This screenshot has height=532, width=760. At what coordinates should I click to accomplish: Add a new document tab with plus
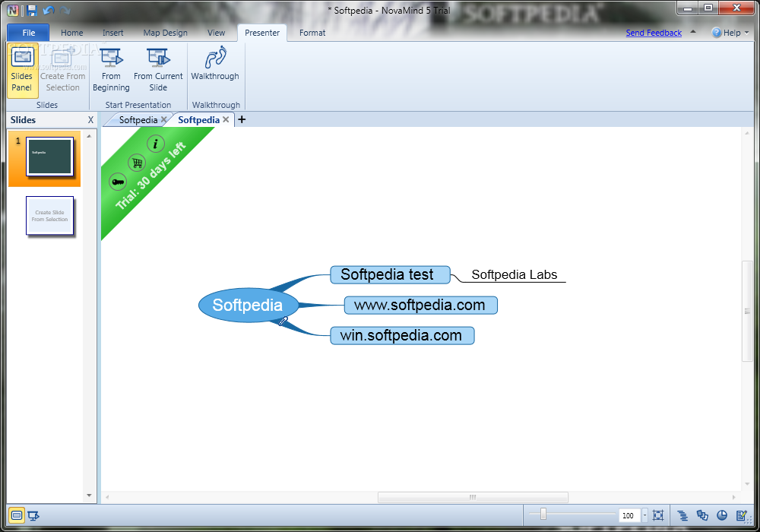[x=242, y=119]
